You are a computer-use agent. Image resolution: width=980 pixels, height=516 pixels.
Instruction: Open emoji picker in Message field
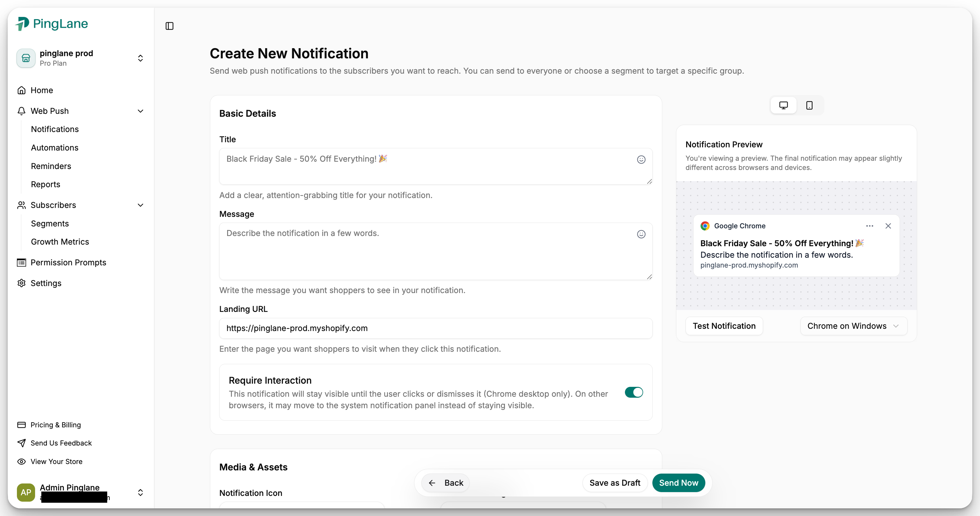coord(641,234)
